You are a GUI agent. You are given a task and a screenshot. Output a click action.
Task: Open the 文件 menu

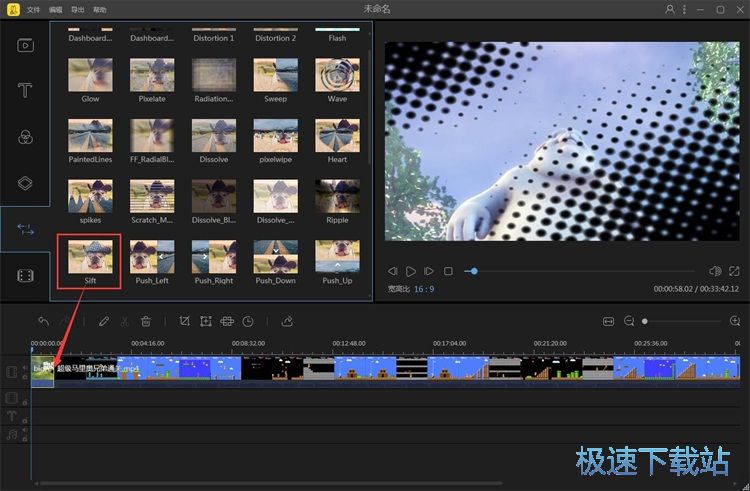pos(33,10)
